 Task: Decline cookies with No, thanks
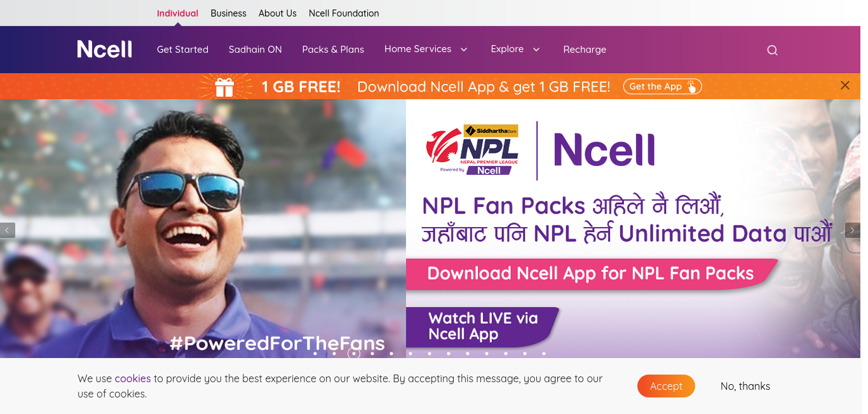tap(745, 386)
